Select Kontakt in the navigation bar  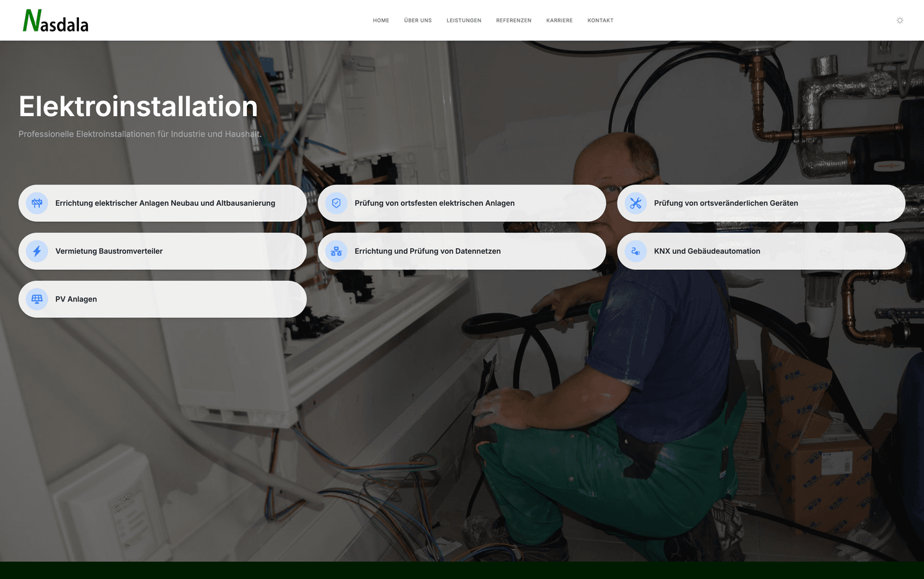coord(600,21)
